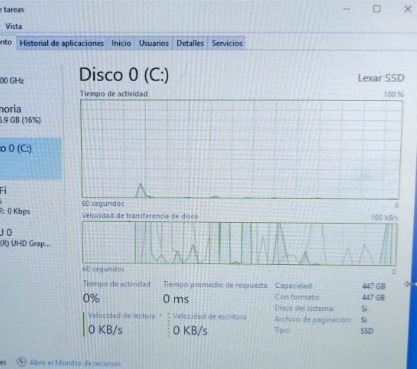Open the Resource Monitor icon at bottom
Screen dimensions: 417x369
pyautogui.click(x=21, y=362)
